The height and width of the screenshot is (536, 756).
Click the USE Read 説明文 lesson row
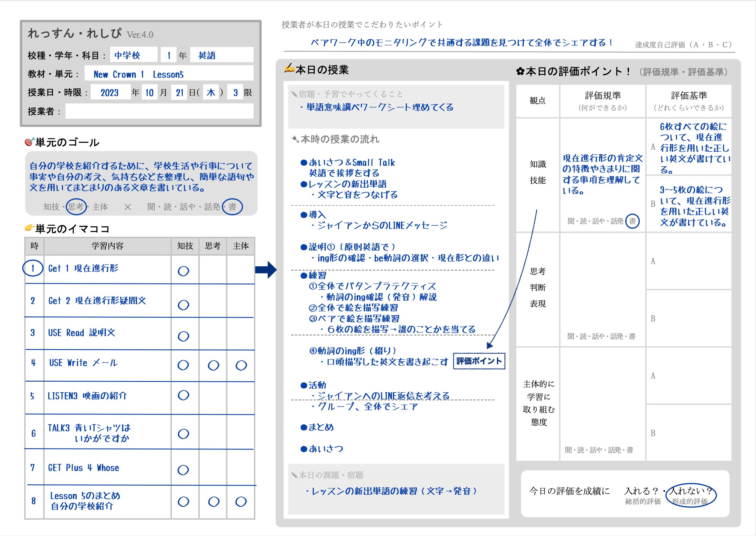tap(139, 333)
